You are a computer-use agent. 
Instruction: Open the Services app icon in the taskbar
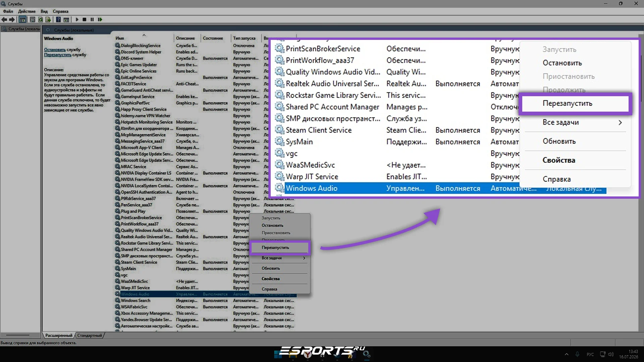pyautogui.click(x=367, y=354)
